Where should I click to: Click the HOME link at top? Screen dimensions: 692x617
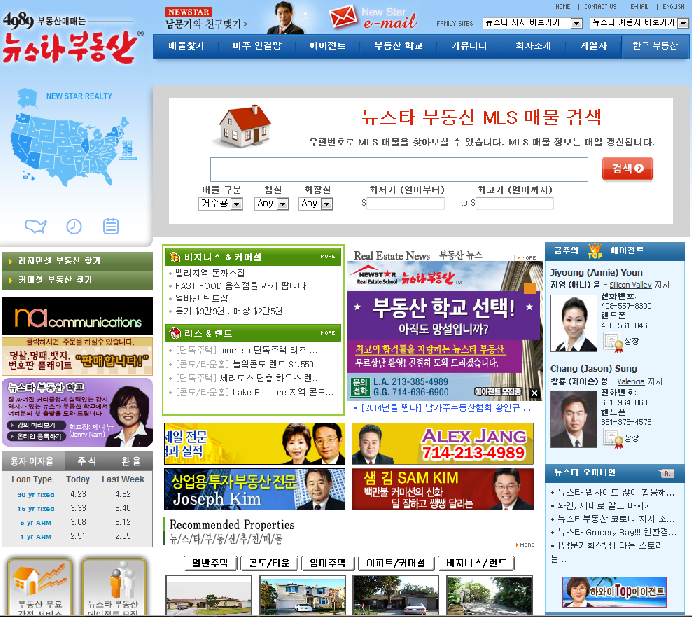[x=563, y=7]
